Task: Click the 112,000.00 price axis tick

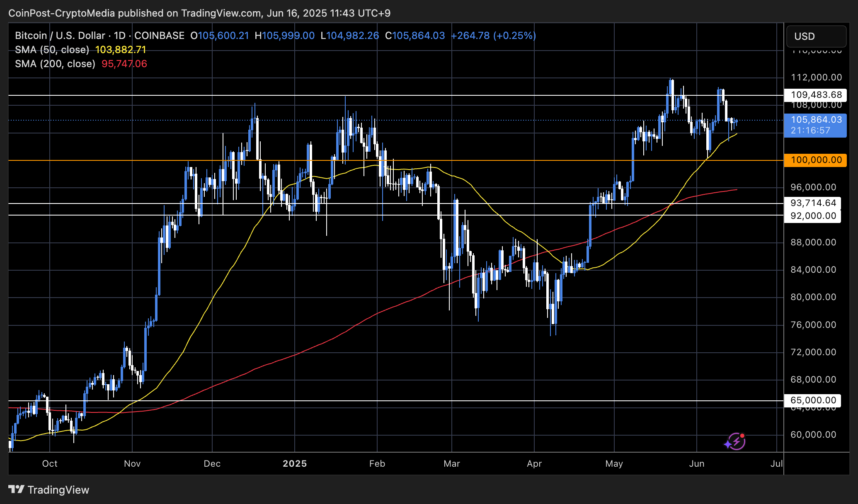Action: pyautogui.click(x=816, y=78)
